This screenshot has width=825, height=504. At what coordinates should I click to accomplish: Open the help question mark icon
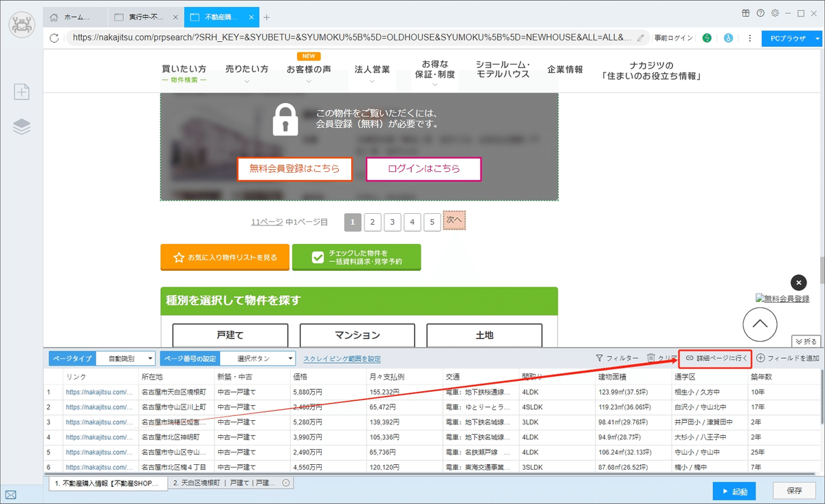[x=760, y=13]
